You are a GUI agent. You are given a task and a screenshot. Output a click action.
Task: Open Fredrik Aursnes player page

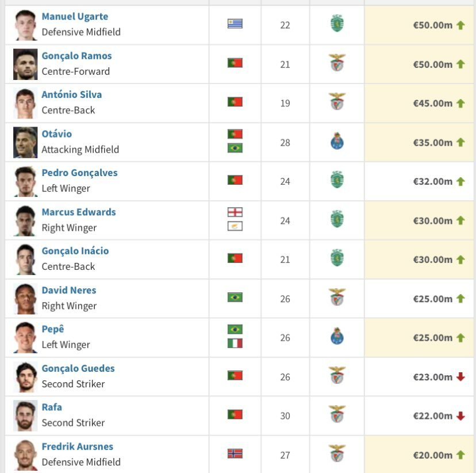[78, 447]
